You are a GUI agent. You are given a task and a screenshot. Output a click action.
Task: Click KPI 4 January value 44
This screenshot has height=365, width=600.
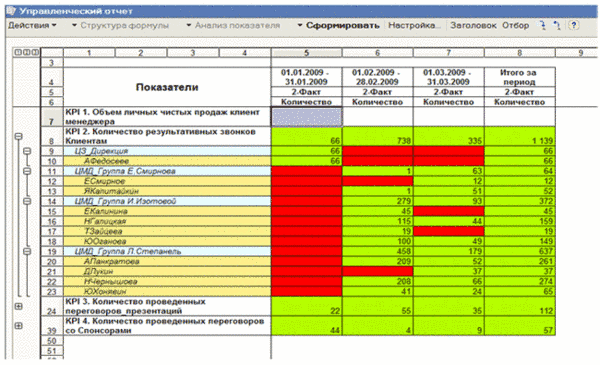pyautogui.click(x=307, y=326)
